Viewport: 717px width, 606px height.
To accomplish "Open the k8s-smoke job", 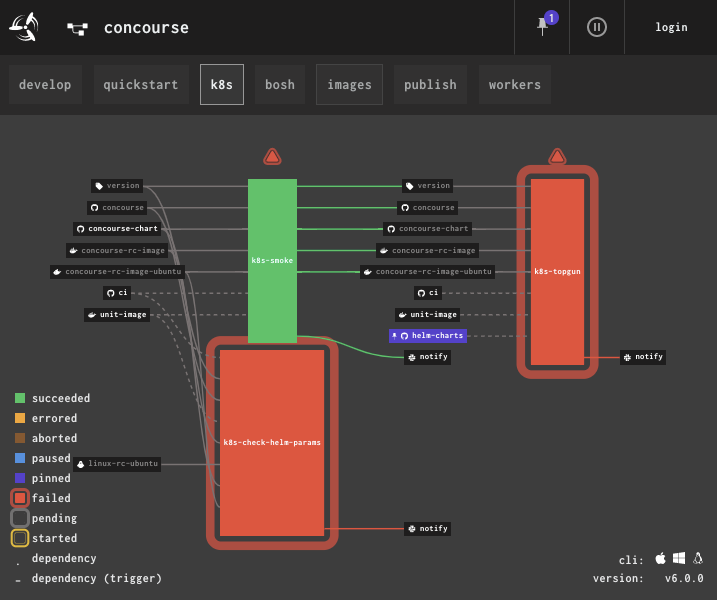I will click(x=272, y=260).
